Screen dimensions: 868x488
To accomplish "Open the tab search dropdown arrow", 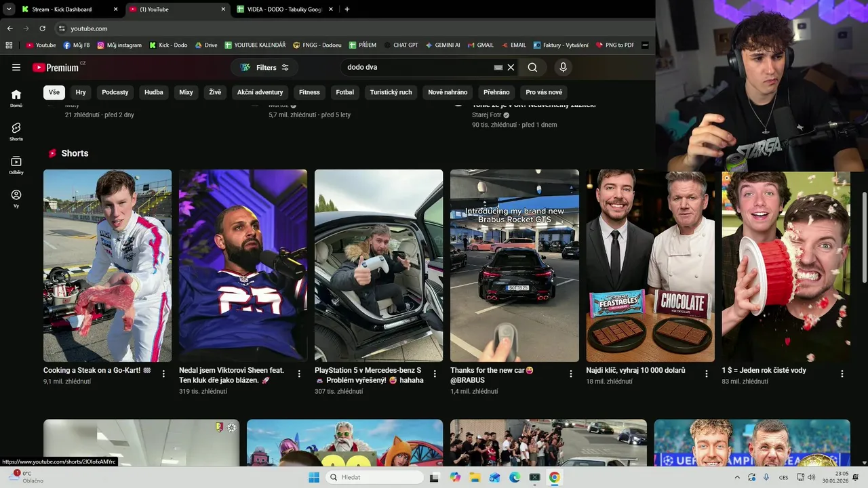I will click(9, 9).
